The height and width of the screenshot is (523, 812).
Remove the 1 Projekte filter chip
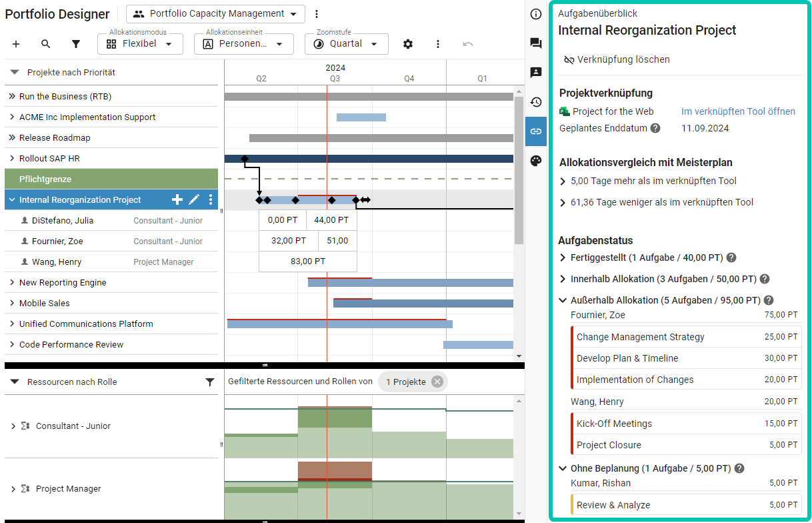(x=437, y=382)
